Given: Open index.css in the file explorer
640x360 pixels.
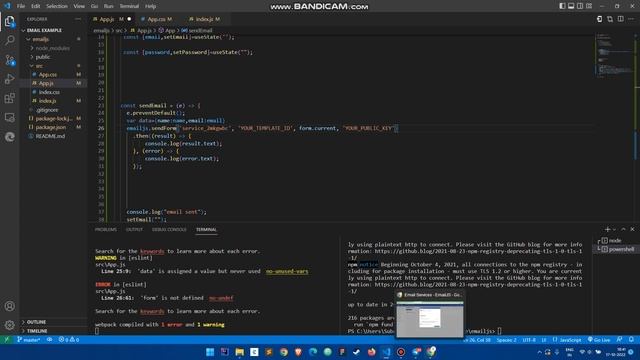Looking at the screenshot, I should [53, 92].
